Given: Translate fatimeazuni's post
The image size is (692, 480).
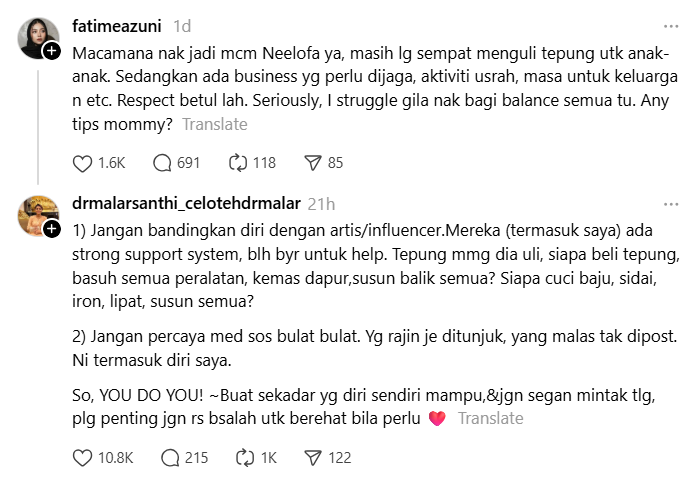Looking at the screenshot, I should 214,125.
